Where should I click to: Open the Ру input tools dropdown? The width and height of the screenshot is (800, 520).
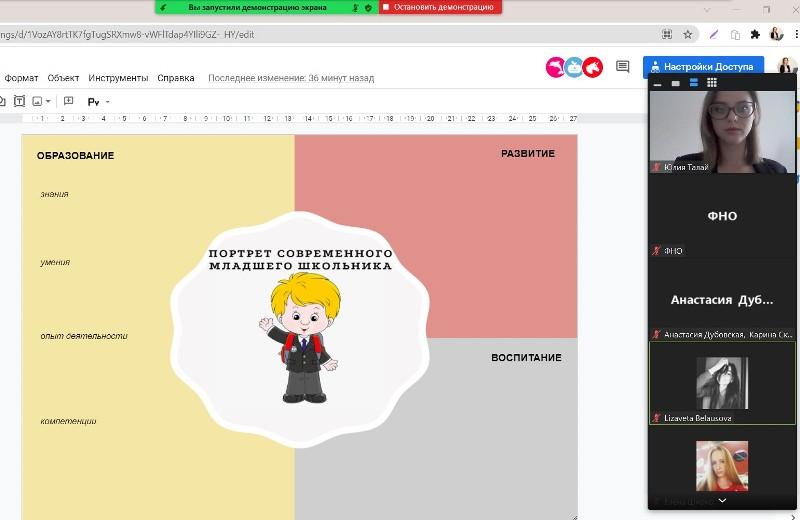point(98,102)
